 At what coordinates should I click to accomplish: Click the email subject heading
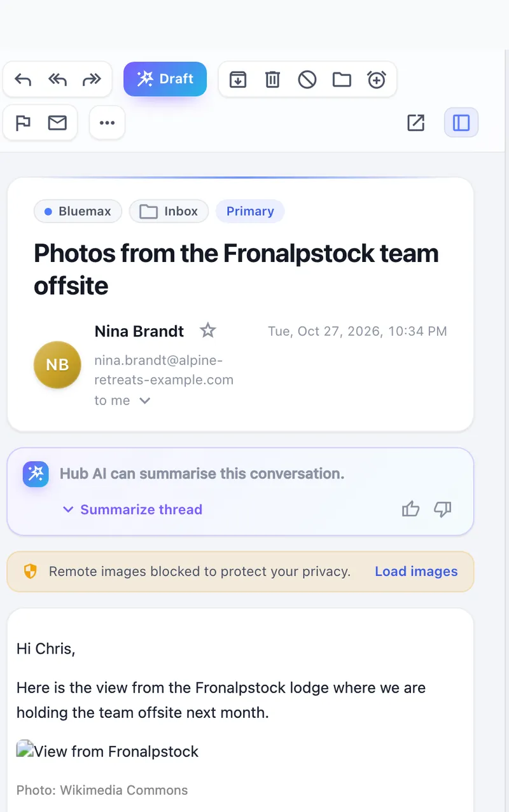click(x=236, y=270)
